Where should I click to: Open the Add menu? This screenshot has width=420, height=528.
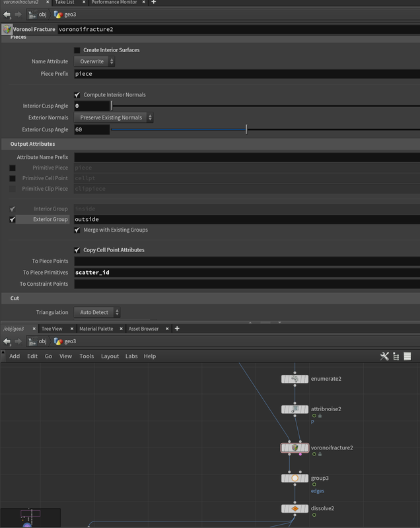pyautogui.click(x=15, y=356)
